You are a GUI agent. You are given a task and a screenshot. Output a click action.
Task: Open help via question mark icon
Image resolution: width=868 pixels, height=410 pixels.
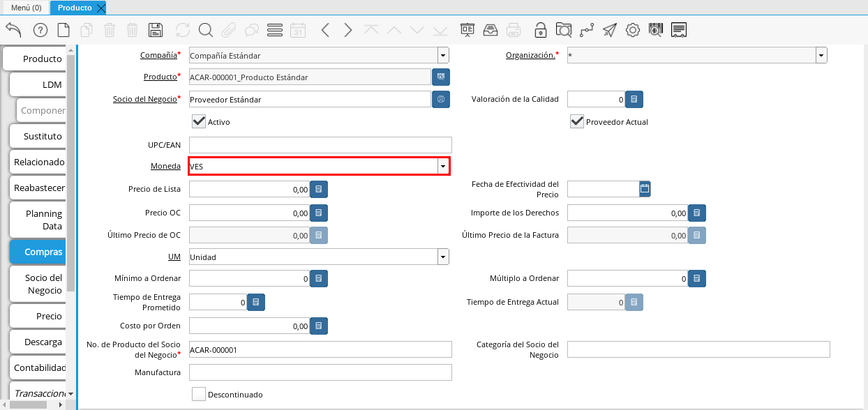(x=40, y=30)
